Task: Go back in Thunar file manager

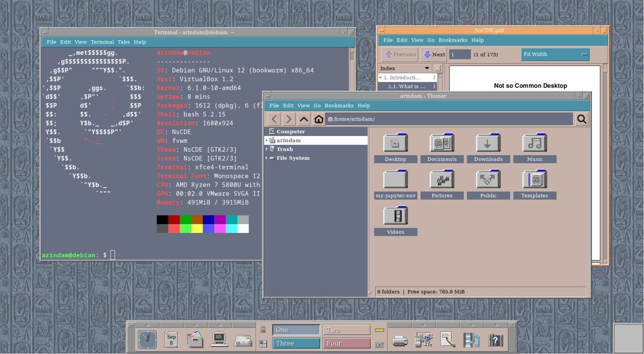Action: [274, 119]
